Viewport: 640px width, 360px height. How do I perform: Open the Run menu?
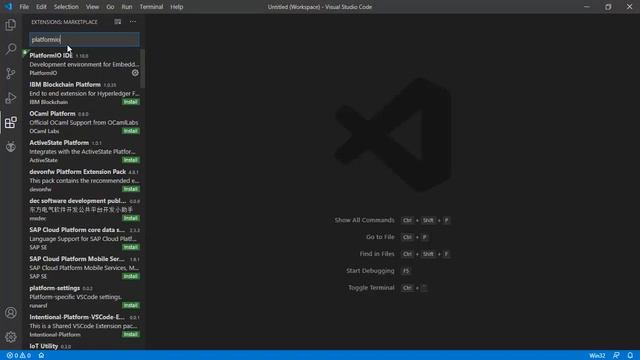pyautogui.click(x=127, y=7)
